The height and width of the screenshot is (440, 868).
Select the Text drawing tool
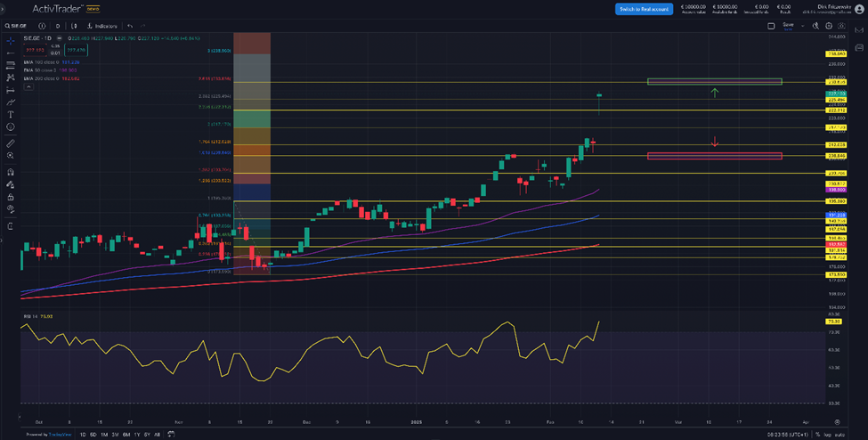pos(10,115)
